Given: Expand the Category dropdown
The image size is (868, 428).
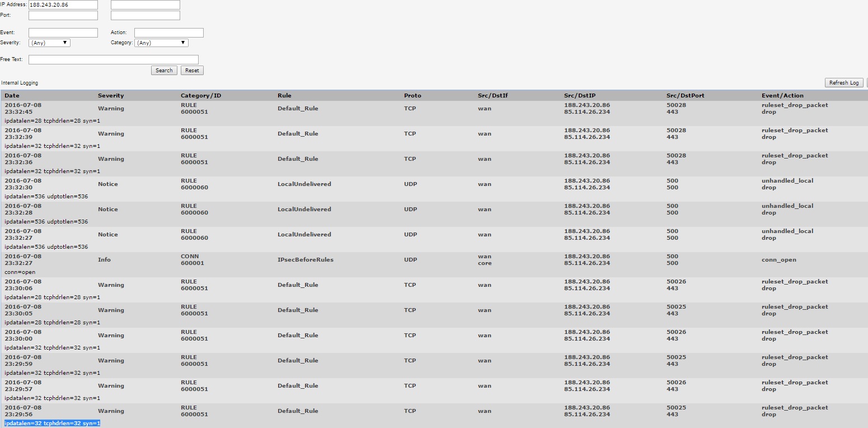Looking at the screenshot, I should coord(161,43).
